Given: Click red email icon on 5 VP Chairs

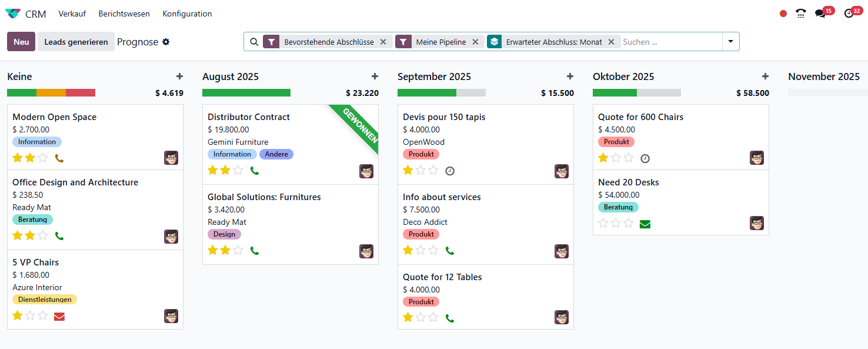Looking at the screenshot, I should pos(59,316).
